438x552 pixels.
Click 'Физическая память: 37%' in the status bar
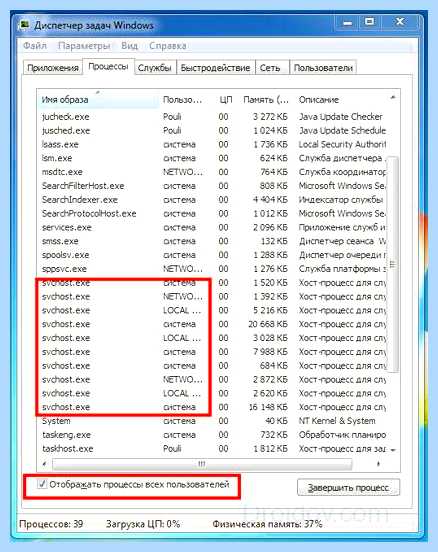coord(267,524)
